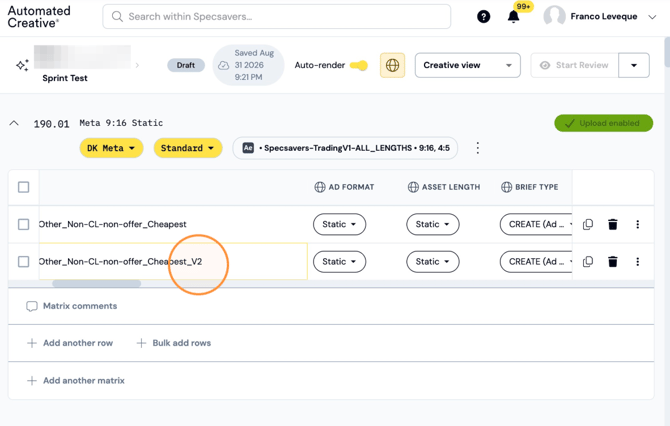Viewport: 670px width, 426px height.
Task: Duplicate the Other_Non-CL-non-offer_Cheapest row
Action: tap(588, 224)
